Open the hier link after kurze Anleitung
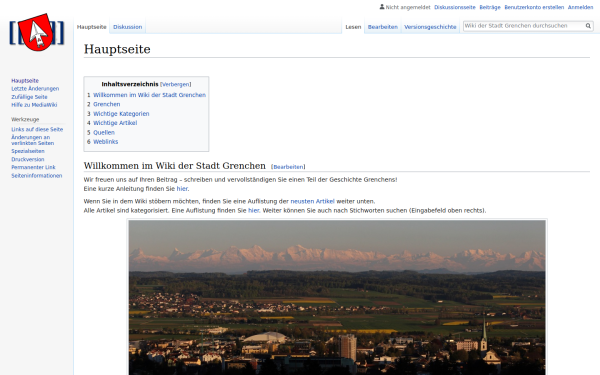 pos(182,189)
